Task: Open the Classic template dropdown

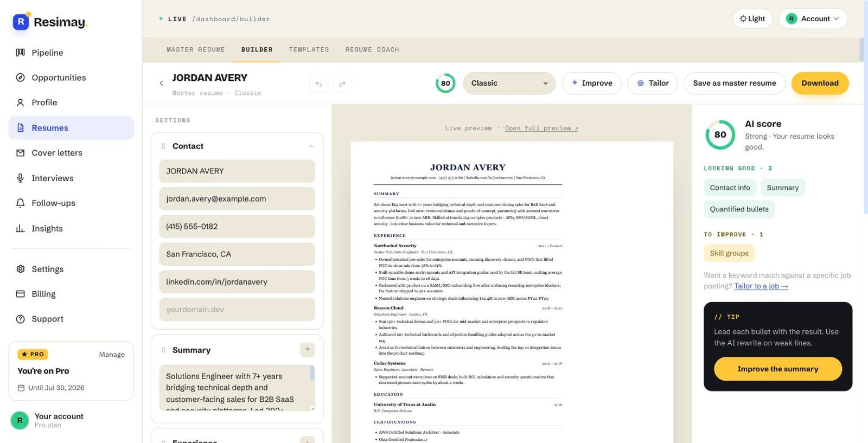Action: coord(509,84)
